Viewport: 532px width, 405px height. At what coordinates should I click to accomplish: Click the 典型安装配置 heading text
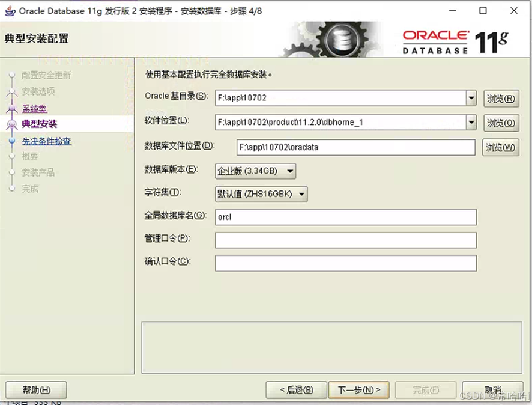coord(37,38)
